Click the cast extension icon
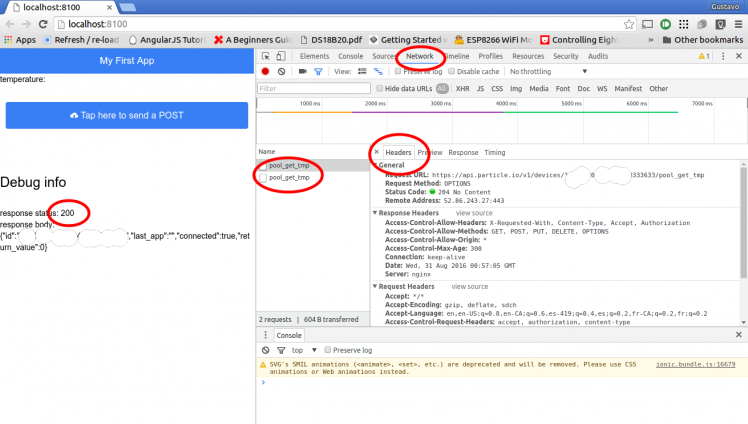Image resolution: width=748 pixels, height=424 pixels. (x=647, y=24)
